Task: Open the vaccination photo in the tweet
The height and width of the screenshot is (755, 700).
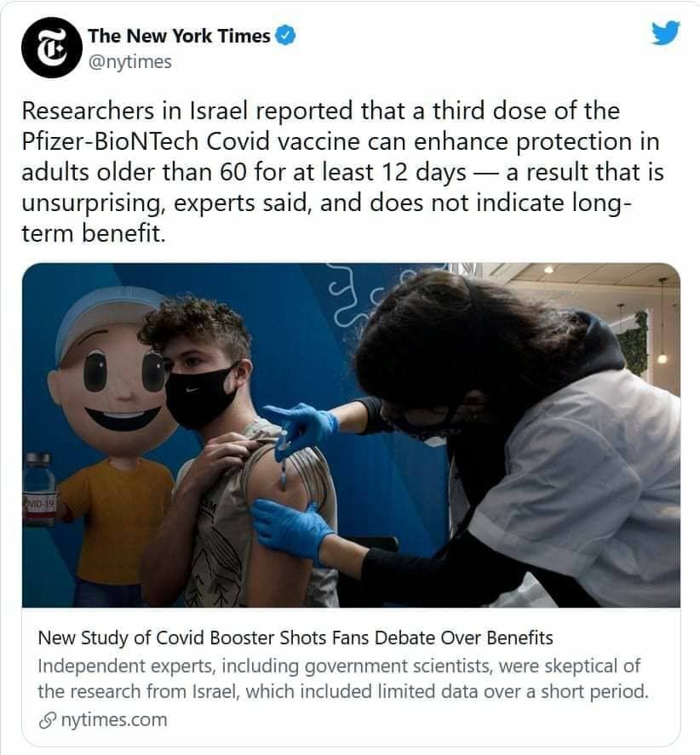Action: coord(351,435)
